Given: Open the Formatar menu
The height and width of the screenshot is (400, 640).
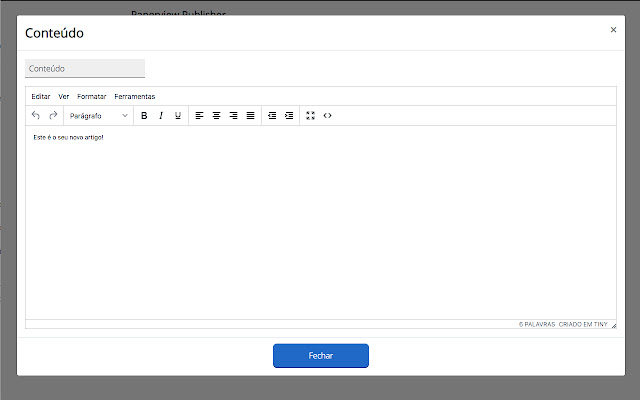Looking at the screenshot, I should click(91, 96).
